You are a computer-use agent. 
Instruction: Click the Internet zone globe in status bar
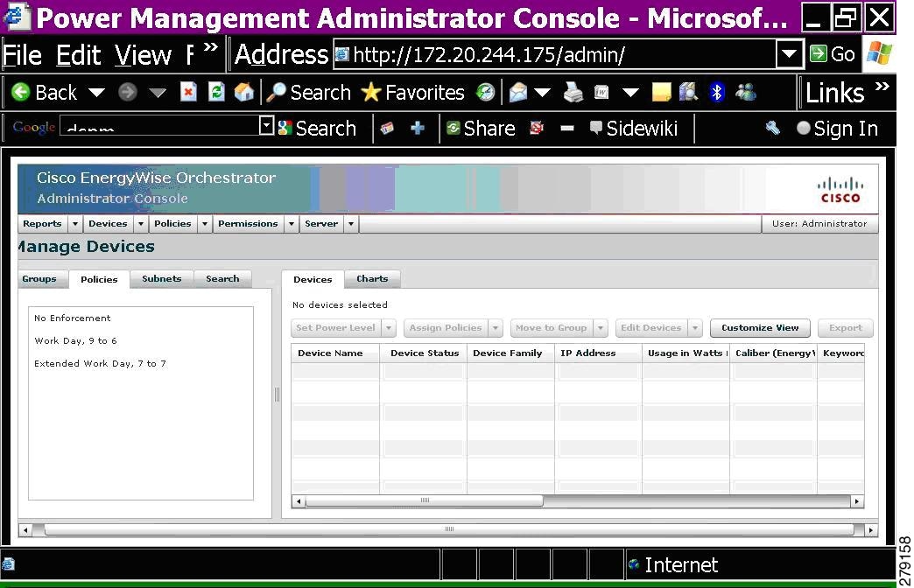click(634, 563)
